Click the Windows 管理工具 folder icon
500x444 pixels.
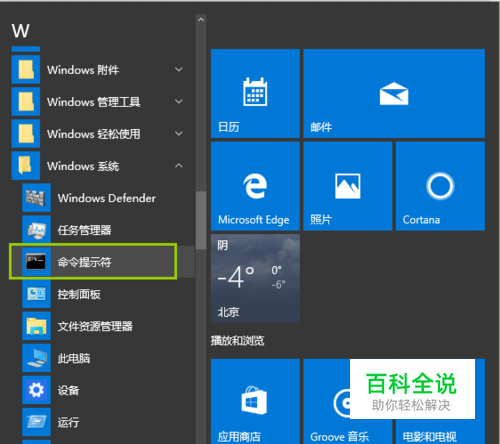click(26, 101)
